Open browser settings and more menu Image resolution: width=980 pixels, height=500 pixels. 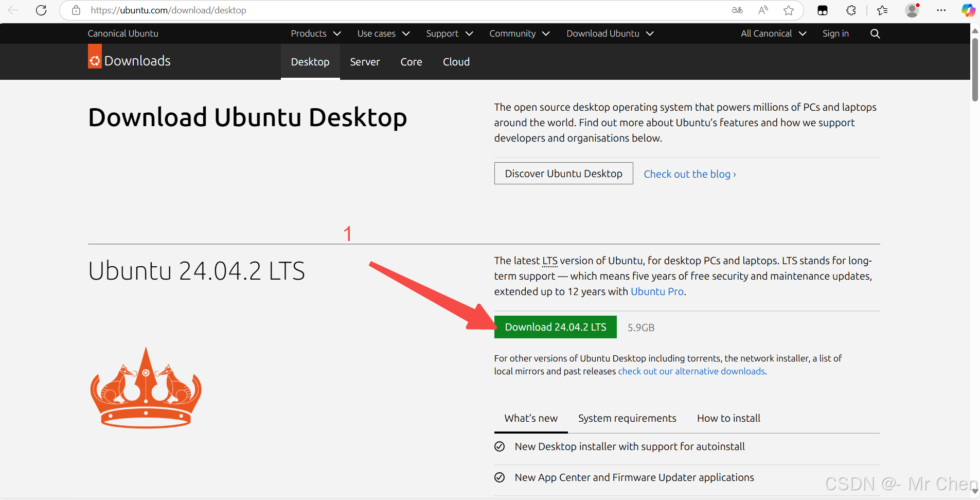coord(941,10)
